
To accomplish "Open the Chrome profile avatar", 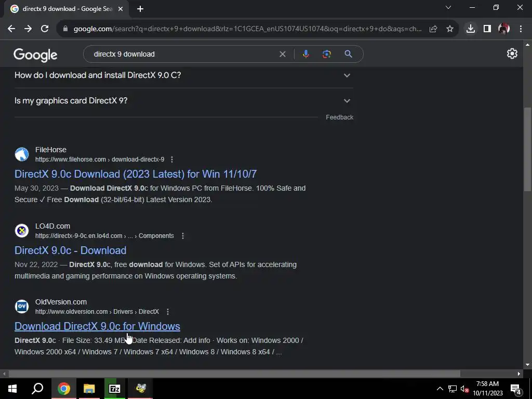I will pos(504,29).
